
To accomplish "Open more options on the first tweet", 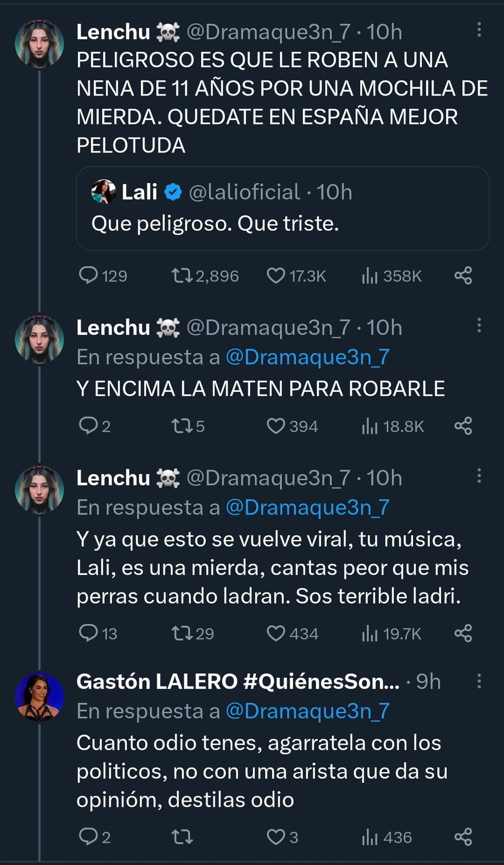I will 479,30.
